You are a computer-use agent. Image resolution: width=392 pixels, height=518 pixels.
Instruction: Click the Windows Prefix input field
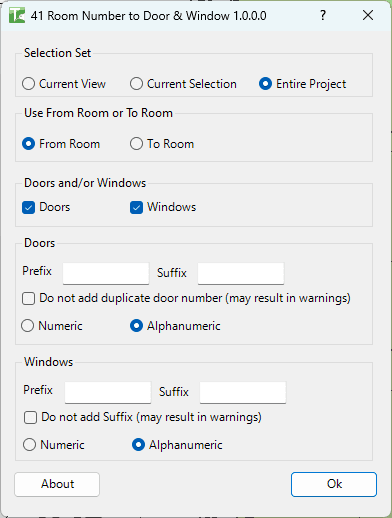coord(108,392)
